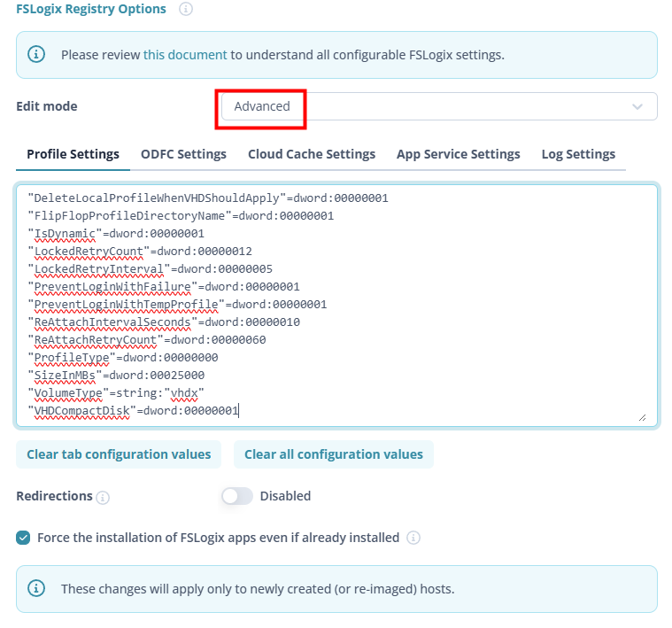
Task: Click the Edit mode chevron arrow
Action: coord(637,106)
